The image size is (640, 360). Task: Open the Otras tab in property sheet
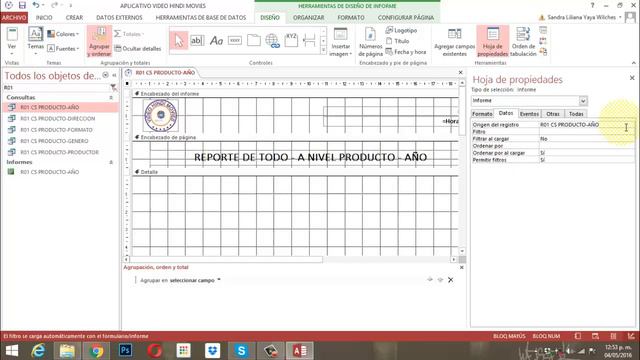point(553,114)
